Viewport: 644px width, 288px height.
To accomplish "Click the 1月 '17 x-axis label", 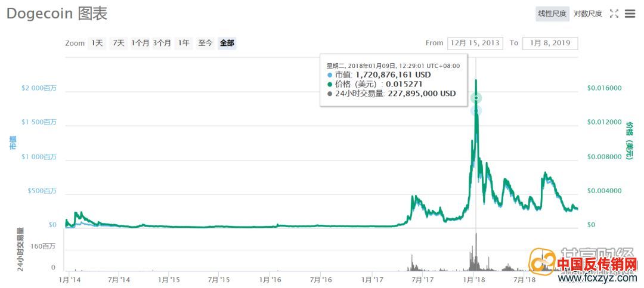I will [x=372, y=280].
